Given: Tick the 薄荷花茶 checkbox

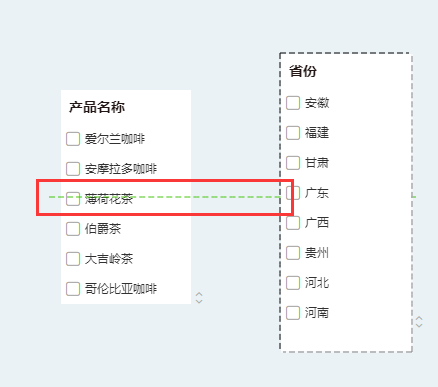Looking at the screenshot, I should [73, 199].
